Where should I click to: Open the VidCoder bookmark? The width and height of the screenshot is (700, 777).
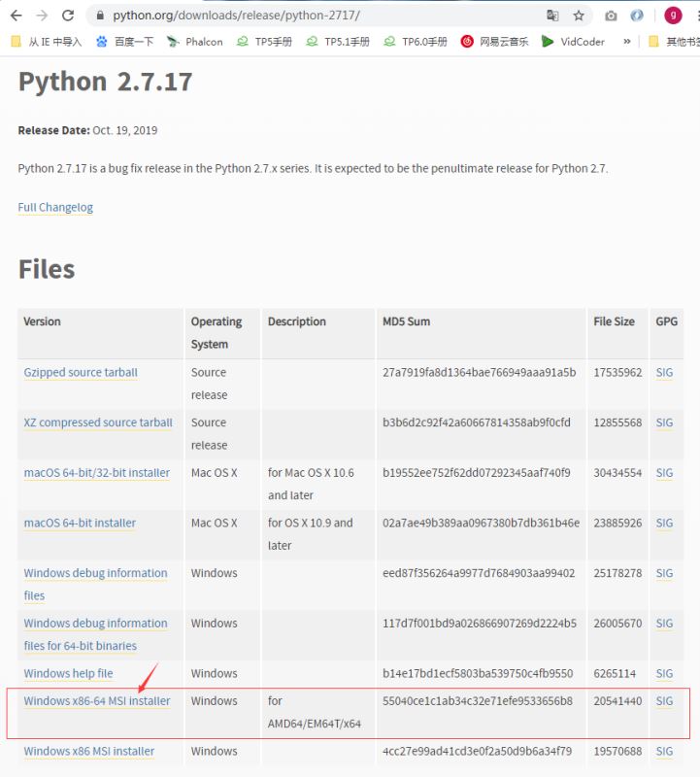pos(573,42)
